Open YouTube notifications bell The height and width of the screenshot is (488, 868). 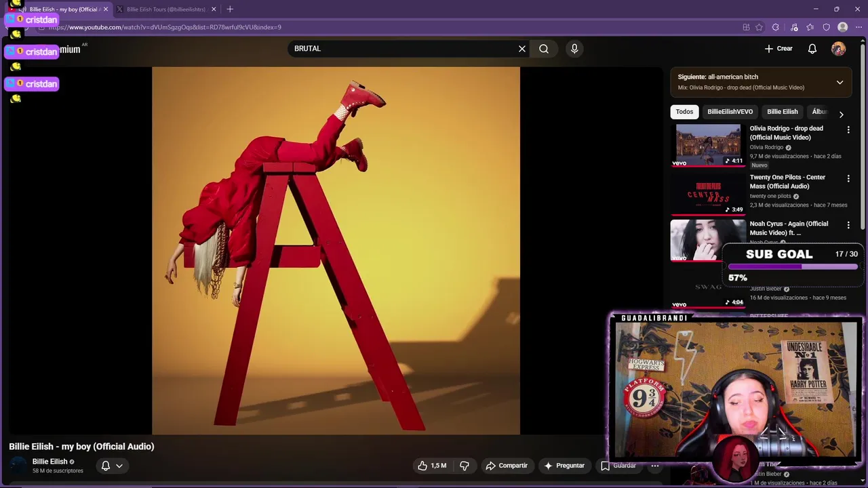812,49
